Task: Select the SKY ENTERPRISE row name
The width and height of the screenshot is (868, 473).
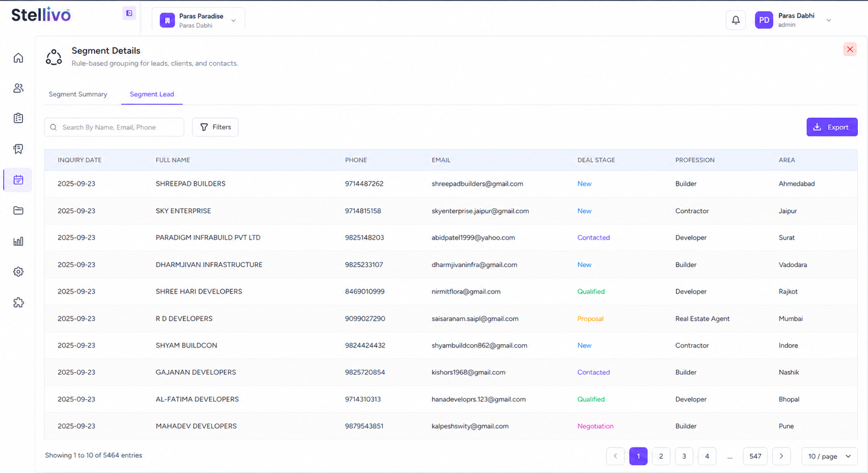Action: pyautogui.click(x=183, y=211)
